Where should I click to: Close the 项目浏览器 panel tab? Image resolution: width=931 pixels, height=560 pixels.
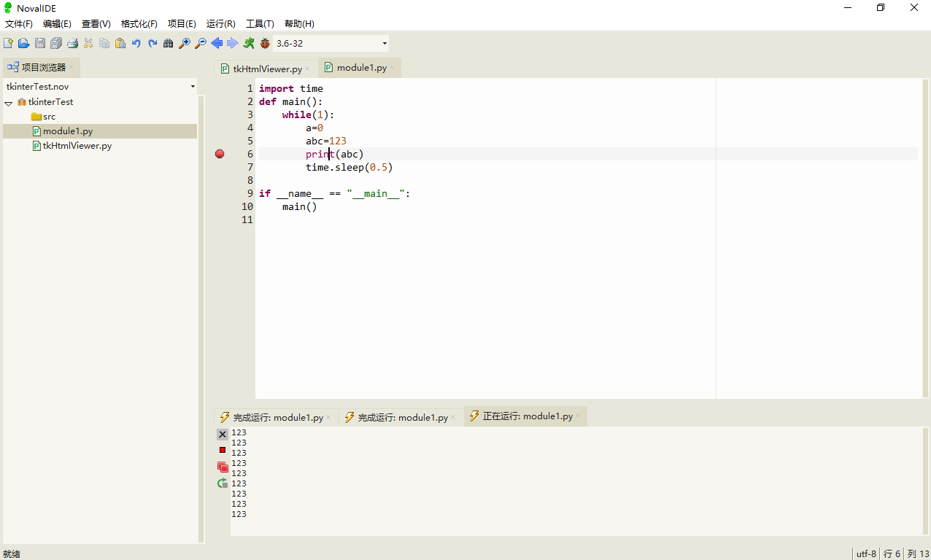(71, 67)
